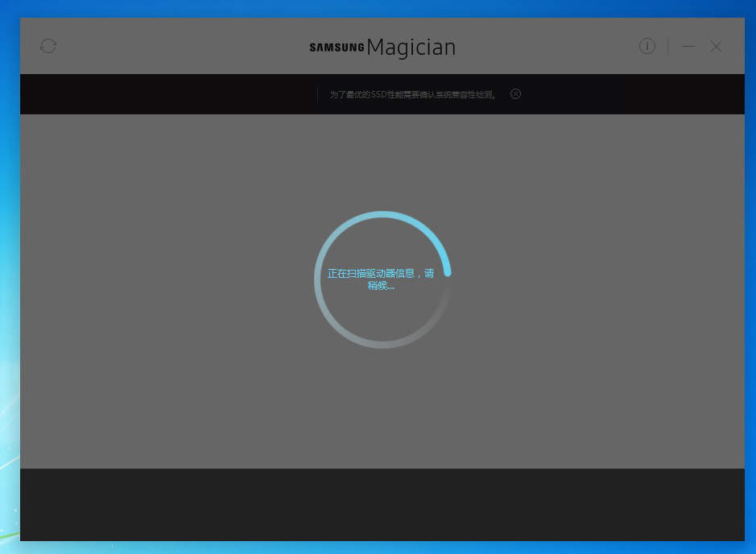Image resolution: width=756 pixels, height=554 pixels.
Task: Click the Samsung Magician logo title
Action: [382, 48]
